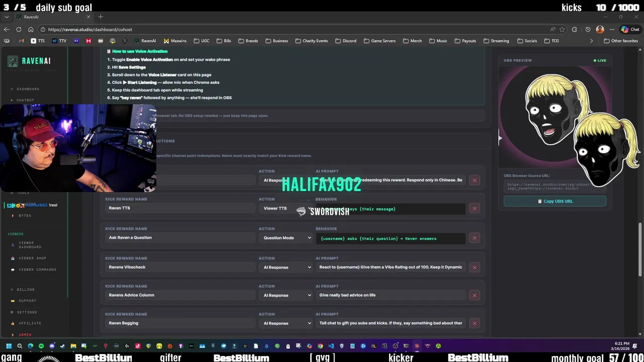Click the OBS Browser Source URL field
The height and width of the screenshot is (362, 644).
[x=555, y=187]
